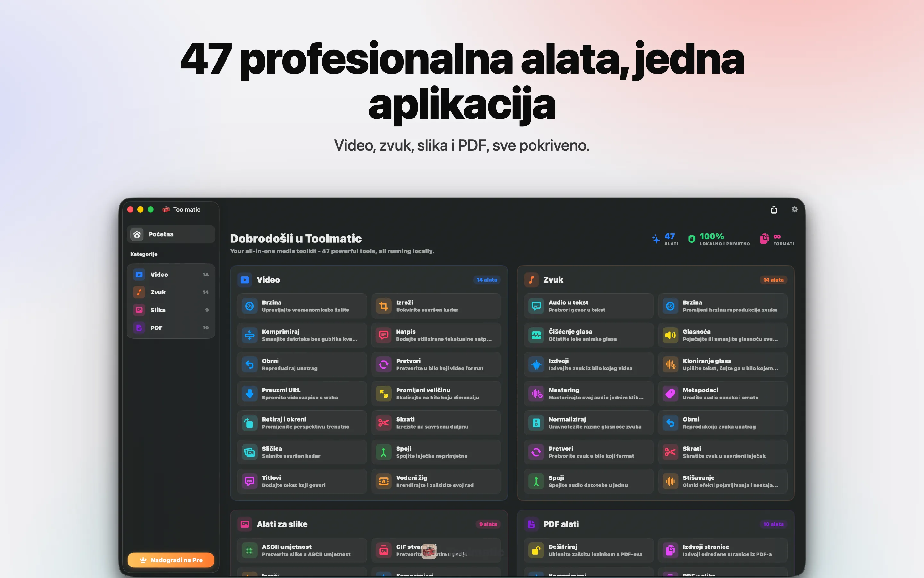Click the Alati za slike header
The width and height of the screenshot is (924, 578).
pos(282,524)
